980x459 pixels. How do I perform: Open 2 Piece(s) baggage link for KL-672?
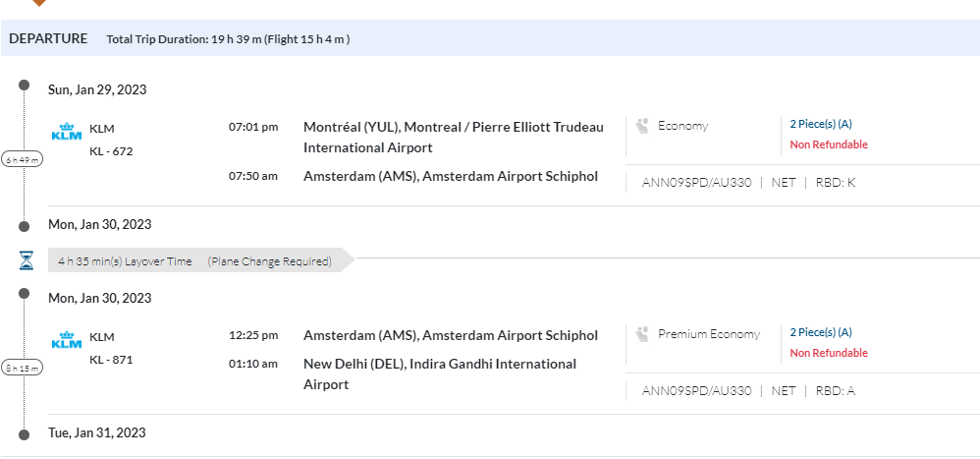(x=821, y=124)
